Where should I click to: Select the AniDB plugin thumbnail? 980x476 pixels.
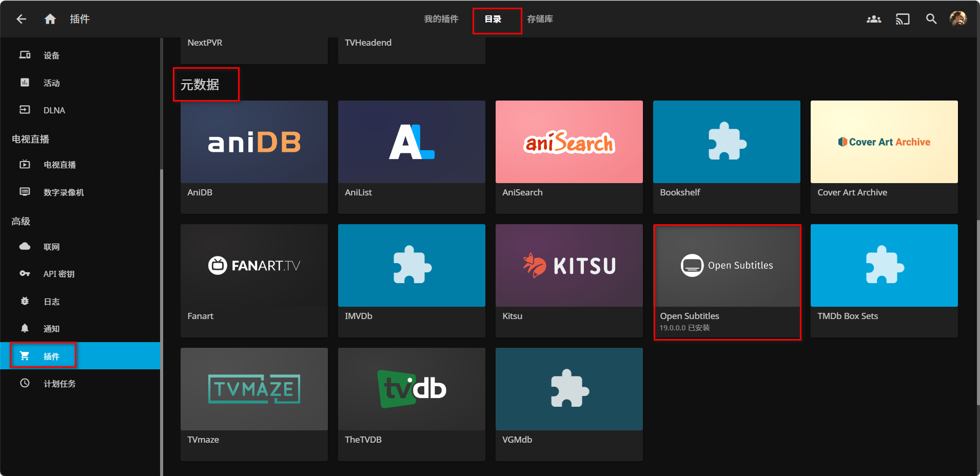point(254,142)
